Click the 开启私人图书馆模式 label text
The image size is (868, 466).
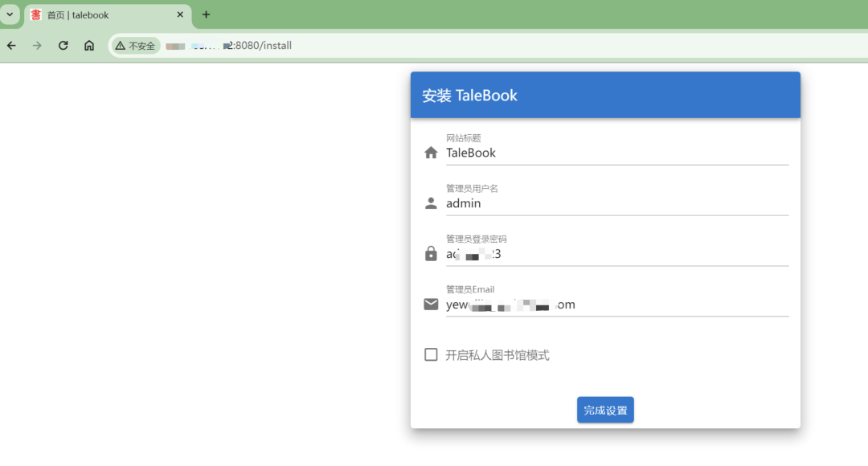[x=497, y=355]
